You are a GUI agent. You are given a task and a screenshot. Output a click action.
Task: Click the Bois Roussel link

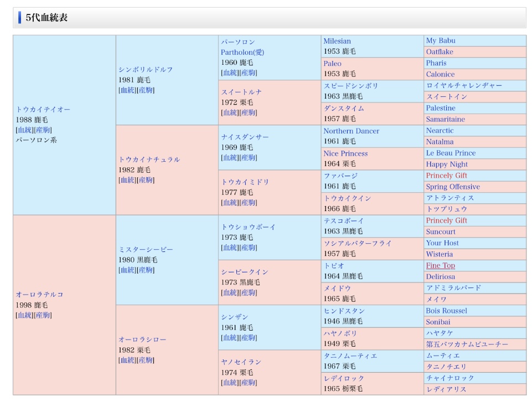[x=446, y=311]
